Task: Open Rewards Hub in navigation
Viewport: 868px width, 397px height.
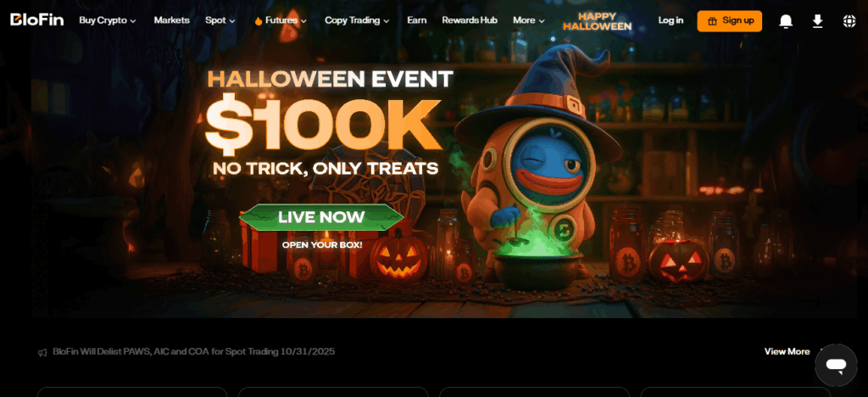Action: [x=470, y=20]
